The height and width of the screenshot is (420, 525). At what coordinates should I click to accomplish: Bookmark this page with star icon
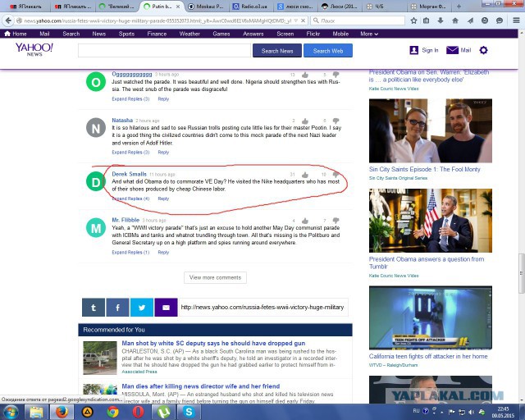[x=413, y=21]
